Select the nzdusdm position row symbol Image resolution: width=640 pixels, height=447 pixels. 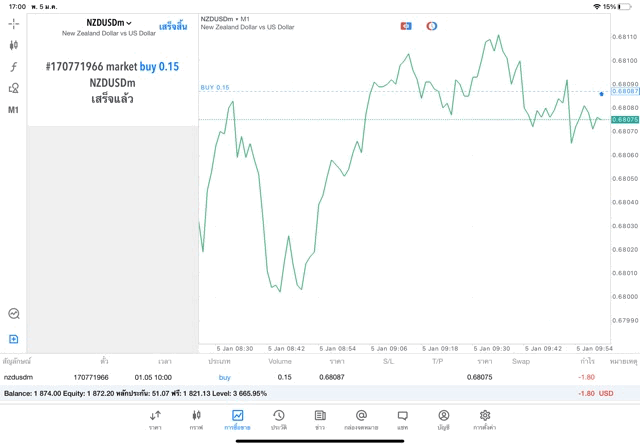pos(18,377)
